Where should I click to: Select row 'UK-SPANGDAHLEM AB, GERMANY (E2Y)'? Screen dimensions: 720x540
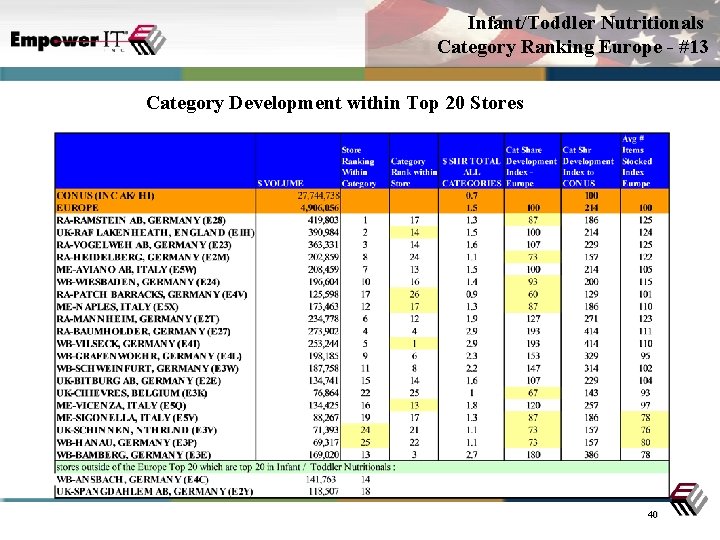coord(362,491)
